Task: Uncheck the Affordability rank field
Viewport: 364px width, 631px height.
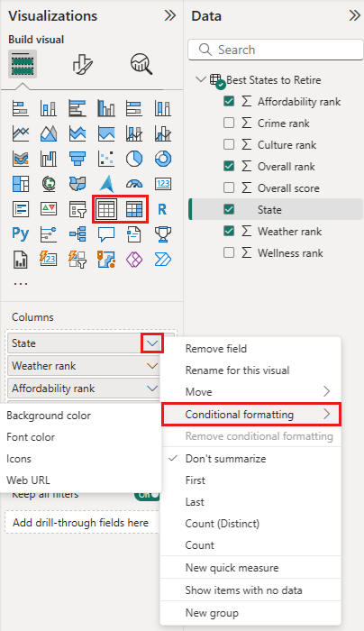Action: tap(229, 101)
